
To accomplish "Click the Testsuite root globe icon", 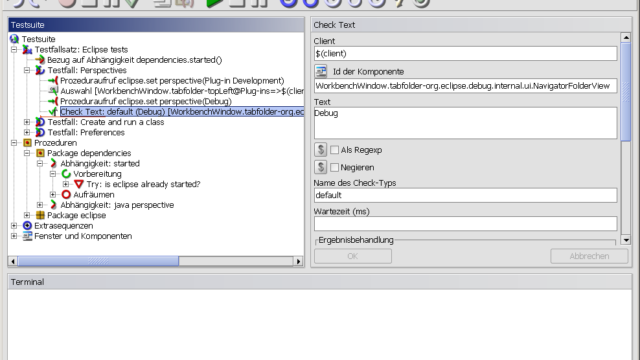I will pyautogui.click(x=14, y=39).
